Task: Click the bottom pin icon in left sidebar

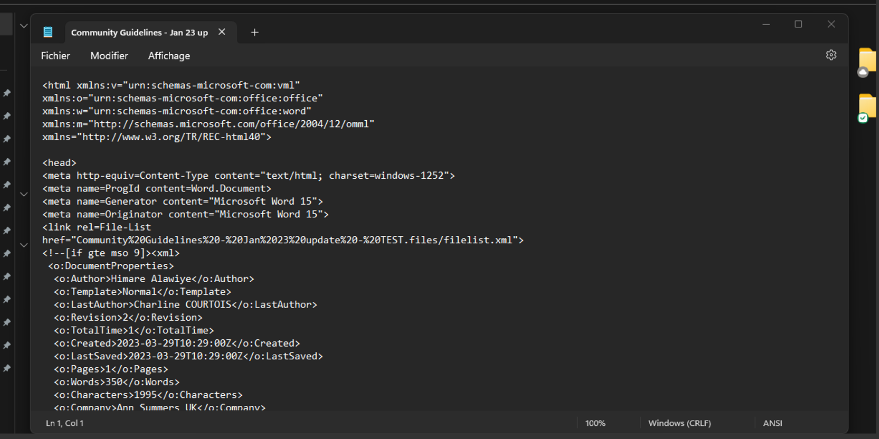Action: pyautogui.click(x=7, y=368)
